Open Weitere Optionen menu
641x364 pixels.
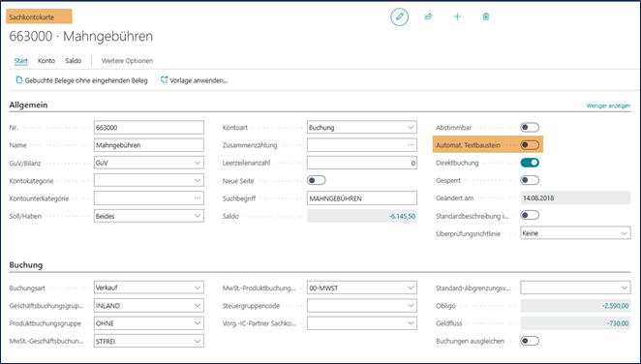(127, 61)
